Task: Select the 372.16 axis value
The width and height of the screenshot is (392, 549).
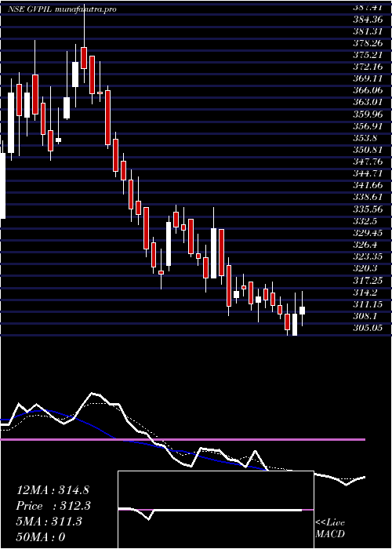Action: coord(366,67)
